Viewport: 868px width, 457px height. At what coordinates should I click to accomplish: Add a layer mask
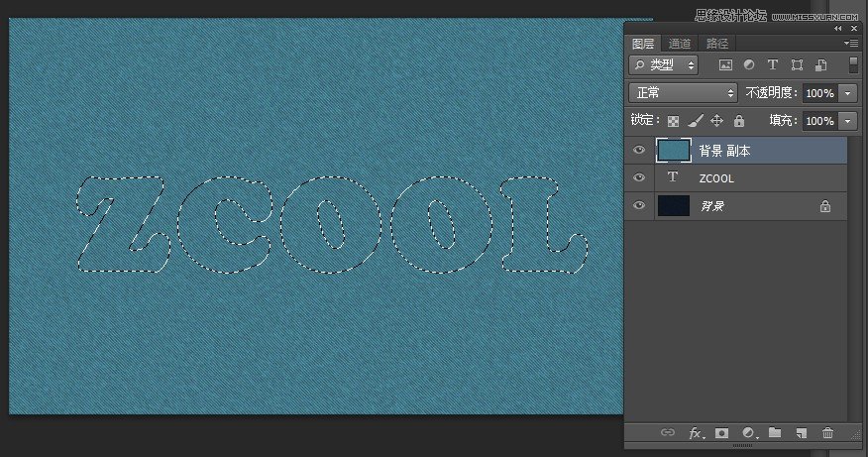point(722,433)
